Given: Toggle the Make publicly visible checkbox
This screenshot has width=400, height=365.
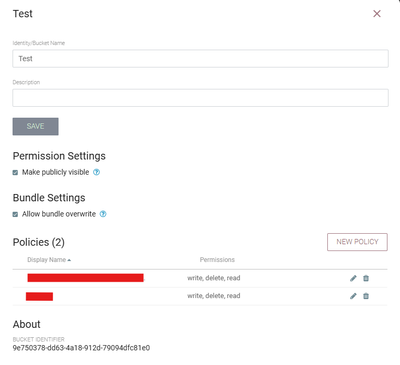Looking at the screenshot, I should pos(15,172).
